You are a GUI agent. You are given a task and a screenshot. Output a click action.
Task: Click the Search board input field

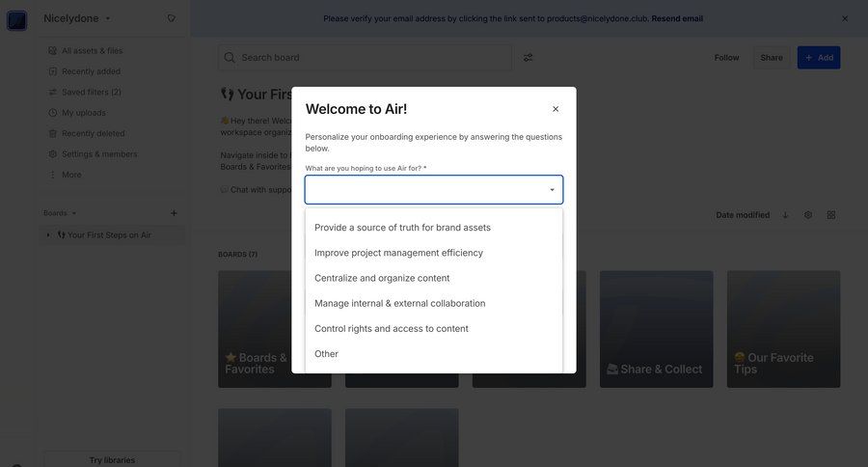366,58
